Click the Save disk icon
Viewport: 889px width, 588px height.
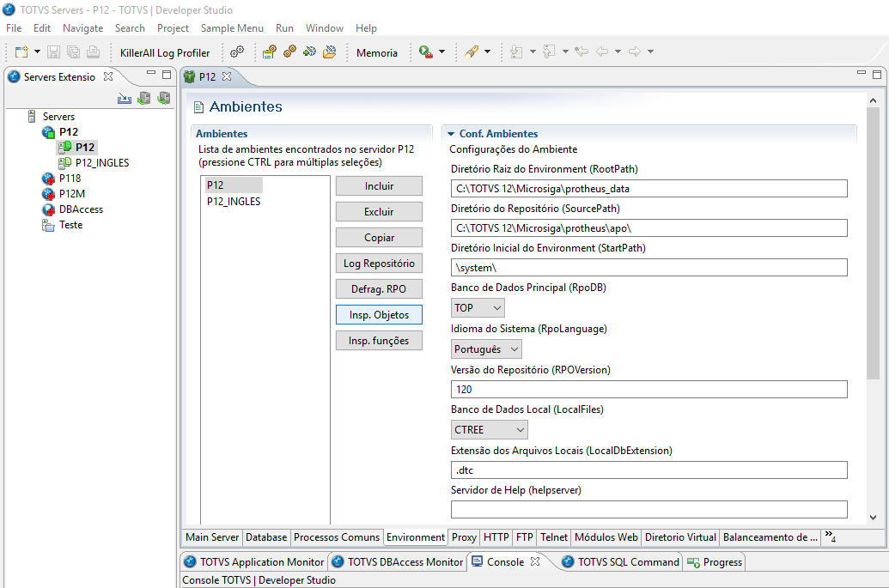[53, 52]
